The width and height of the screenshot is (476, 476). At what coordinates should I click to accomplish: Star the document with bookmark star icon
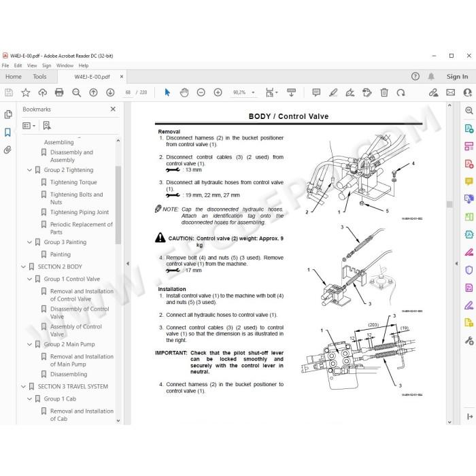26,92
